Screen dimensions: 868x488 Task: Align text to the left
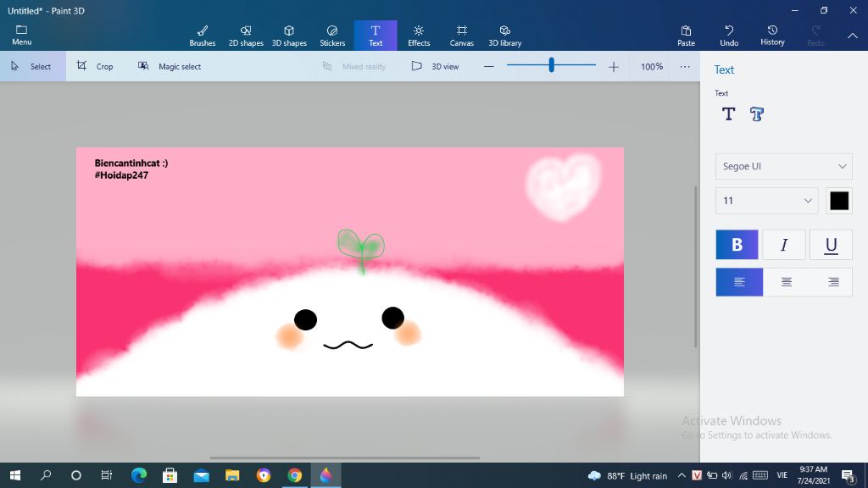pyautogui.click(x=739, y=282)
